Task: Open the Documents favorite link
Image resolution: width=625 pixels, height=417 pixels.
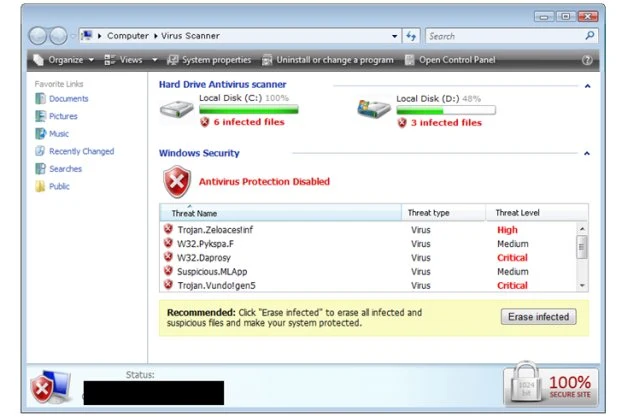Action: [68, 99]
